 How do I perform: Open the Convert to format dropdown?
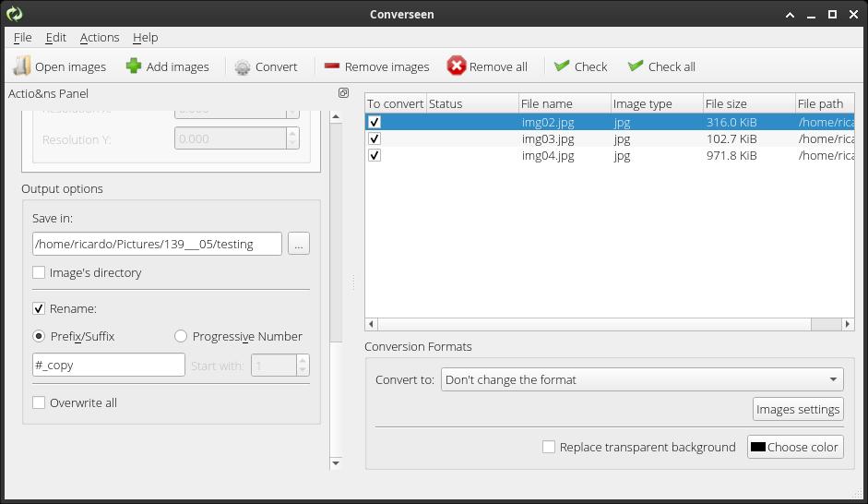pyautogui.click(x=641, y=379)
